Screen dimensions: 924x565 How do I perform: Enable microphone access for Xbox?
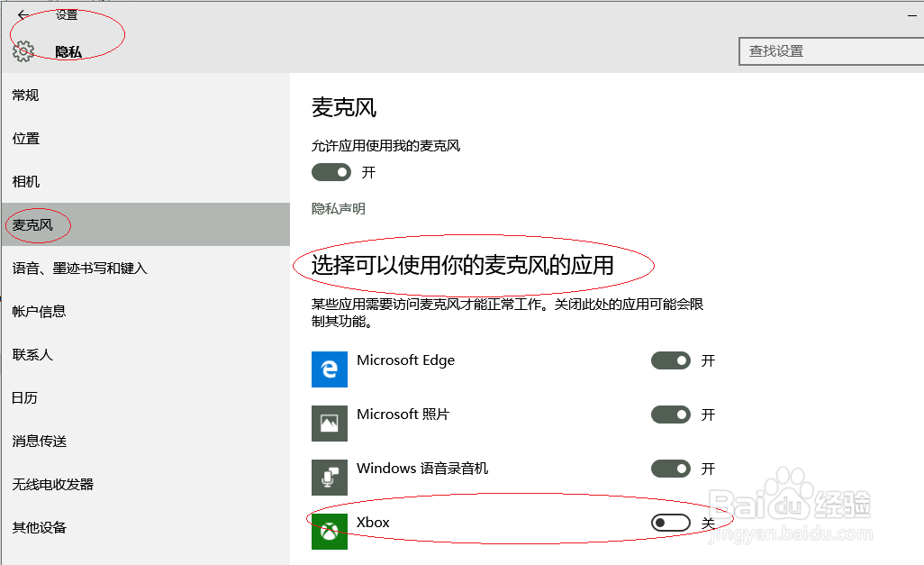671,523
